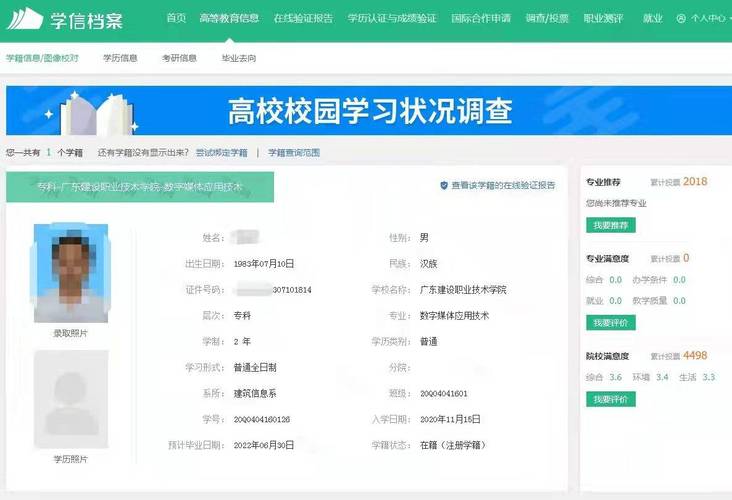Go to 首页 in the top navigation
Viewport: 732px width, 500px height.
point(176,18)
